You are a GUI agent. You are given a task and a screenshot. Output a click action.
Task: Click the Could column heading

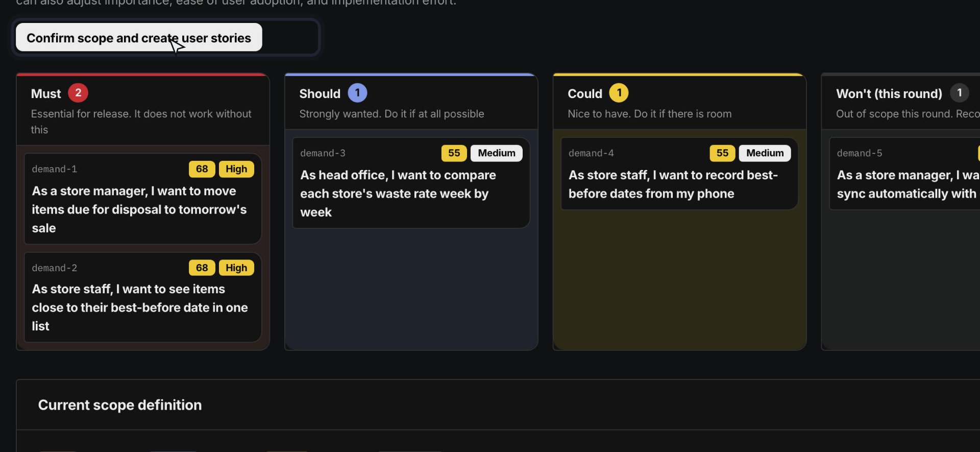coord(585,93)
